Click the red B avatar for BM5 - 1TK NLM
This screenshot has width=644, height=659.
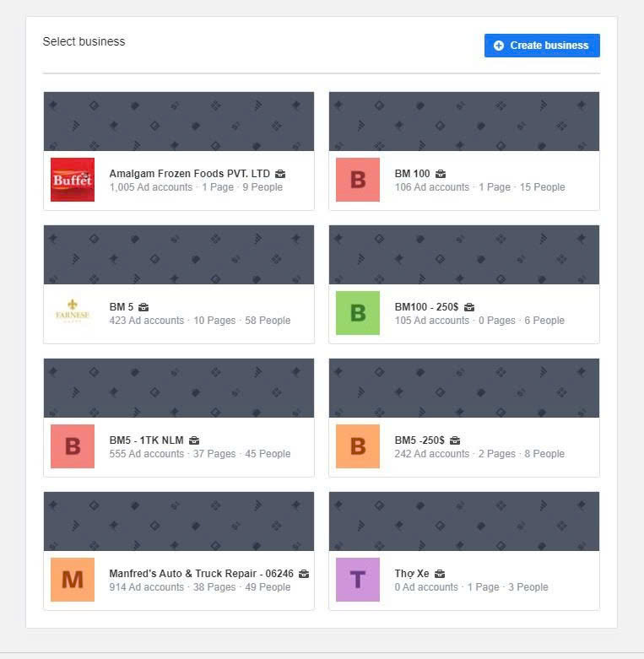(73, 446)
